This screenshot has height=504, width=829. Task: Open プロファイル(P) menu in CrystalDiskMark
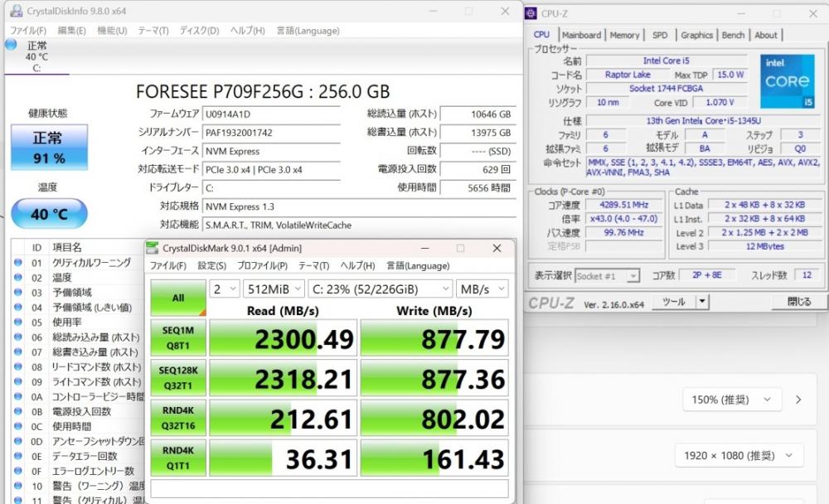click(262, 265)
